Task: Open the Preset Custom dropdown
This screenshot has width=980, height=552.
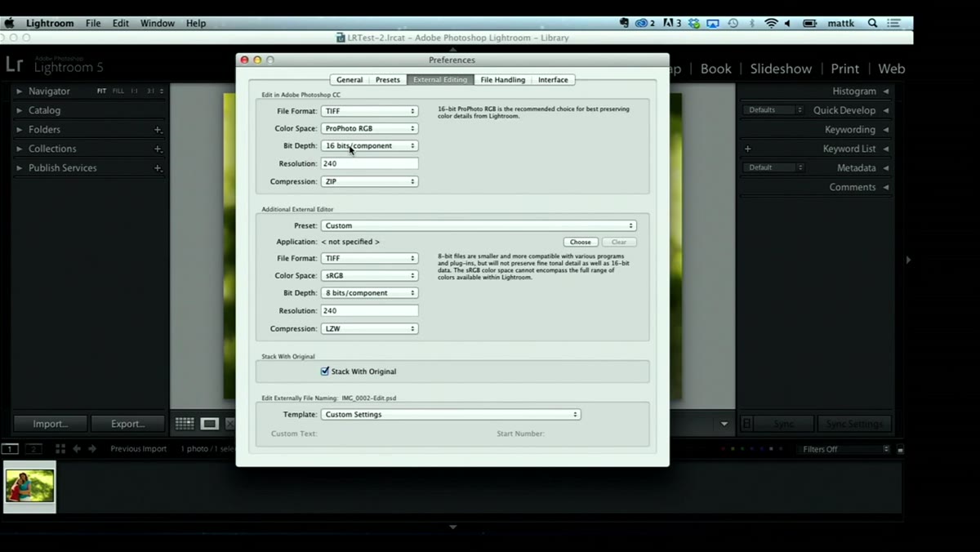Action: (x=479, y=225)
